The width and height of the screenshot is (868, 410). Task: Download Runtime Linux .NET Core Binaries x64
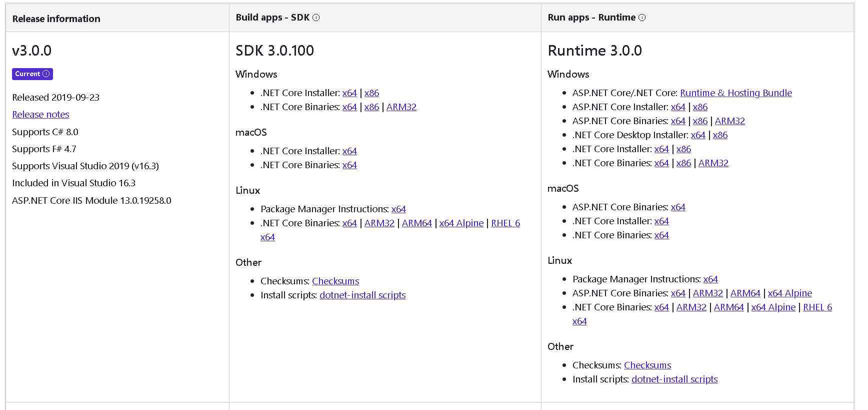click(x=661, y=307)
